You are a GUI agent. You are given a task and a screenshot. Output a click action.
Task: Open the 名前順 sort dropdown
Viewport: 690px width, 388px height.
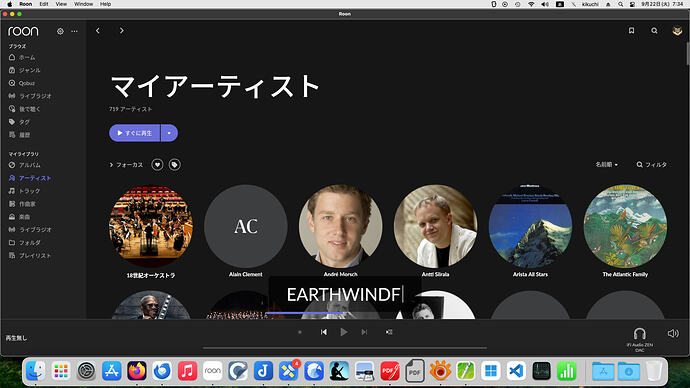click(x=606, y=165)
